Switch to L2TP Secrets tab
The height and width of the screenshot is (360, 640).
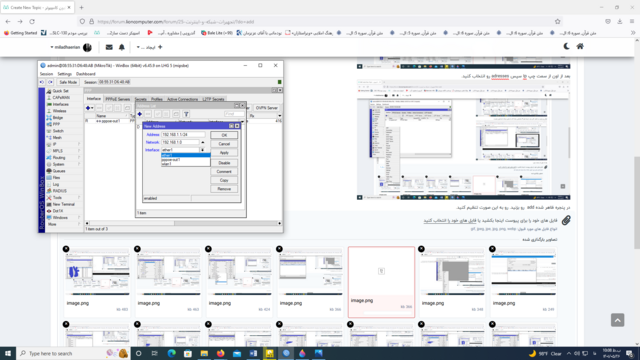pos(213,99)
